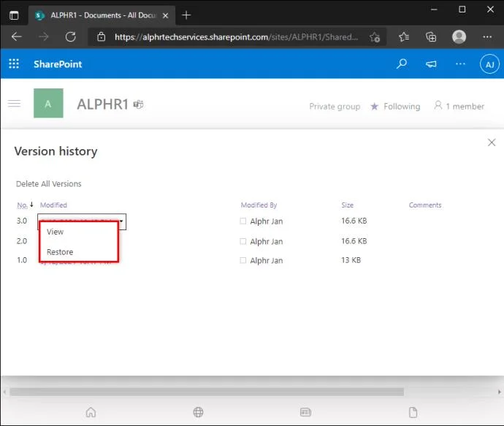The width and height of the screenshot is (504, 426).
Task: Click the Delete All Versions link
Action: 48,184
